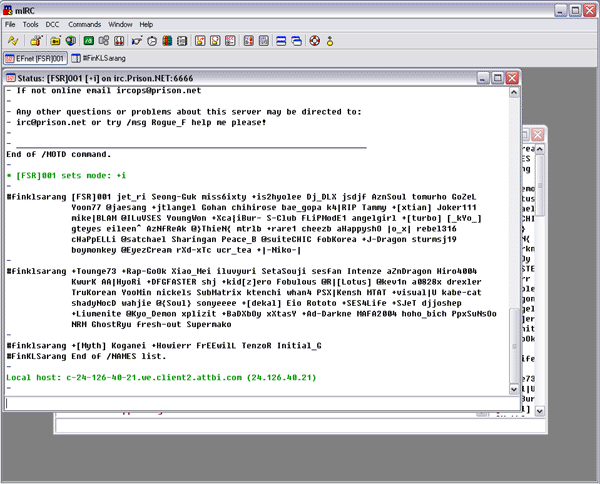Open the File menu
Screen dimensions: 600x484
[10, 24]
